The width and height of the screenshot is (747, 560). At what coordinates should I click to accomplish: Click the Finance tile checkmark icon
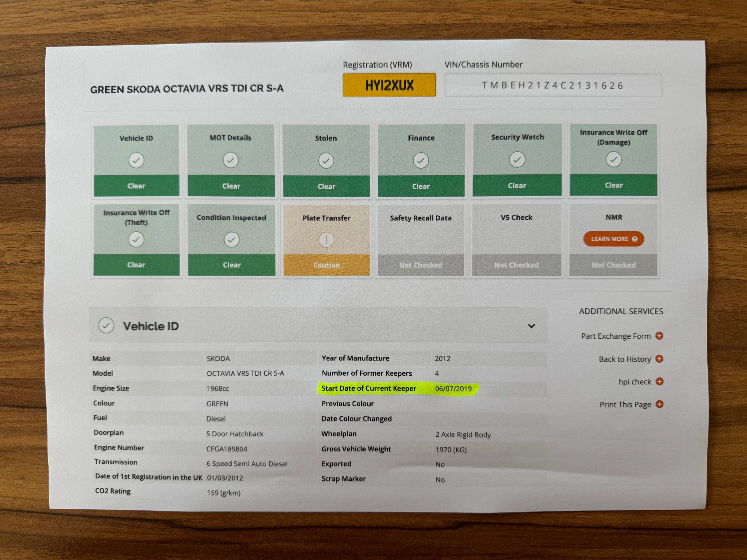pyautogui.click(x=421, y=160)
